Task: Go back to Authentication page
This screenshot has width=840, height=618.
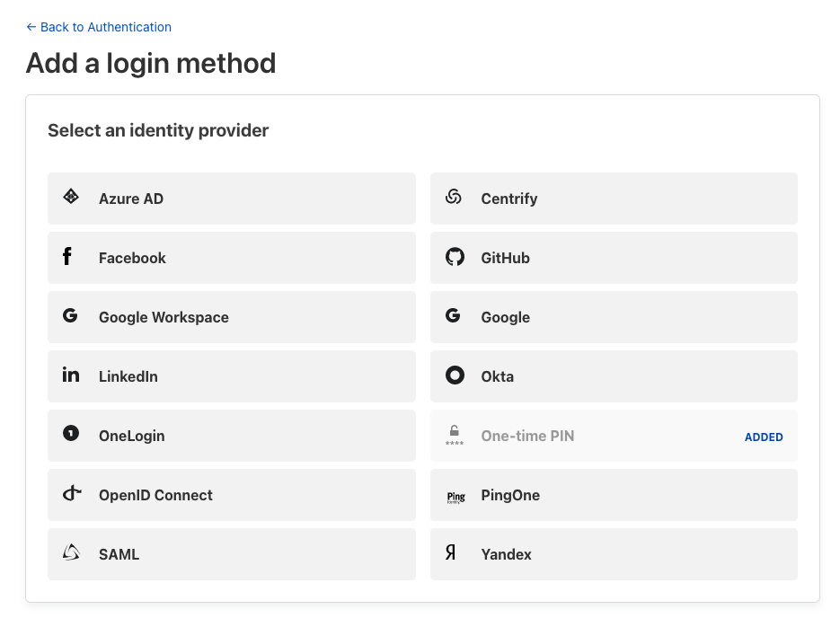Action: pyautogui.click(x=99, y=27)
